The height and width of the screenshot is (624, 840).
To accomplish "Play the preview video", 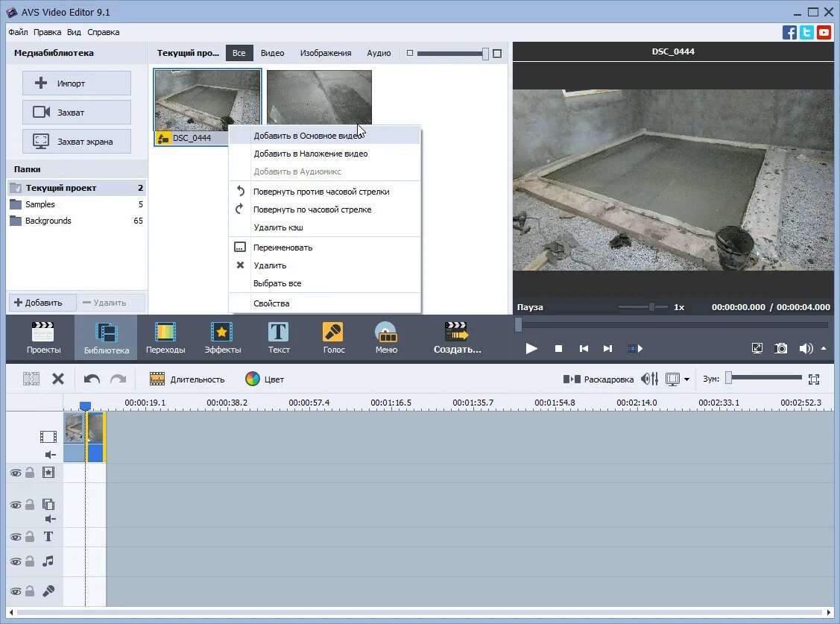I will (x=531, y=349).
